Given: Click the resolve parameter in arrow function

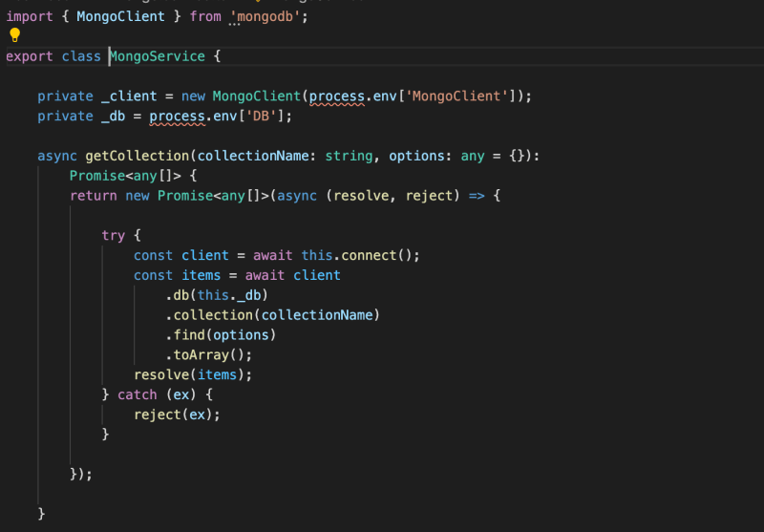Looking at the screenshot, I should (x=361, y=196).
